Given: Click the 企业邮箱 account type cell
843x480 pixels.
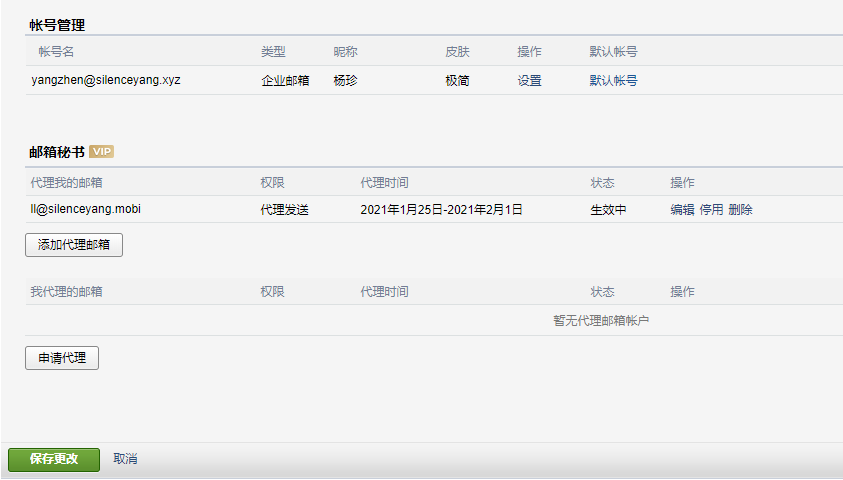Looking at the screenshot, I should pos(285,81).
